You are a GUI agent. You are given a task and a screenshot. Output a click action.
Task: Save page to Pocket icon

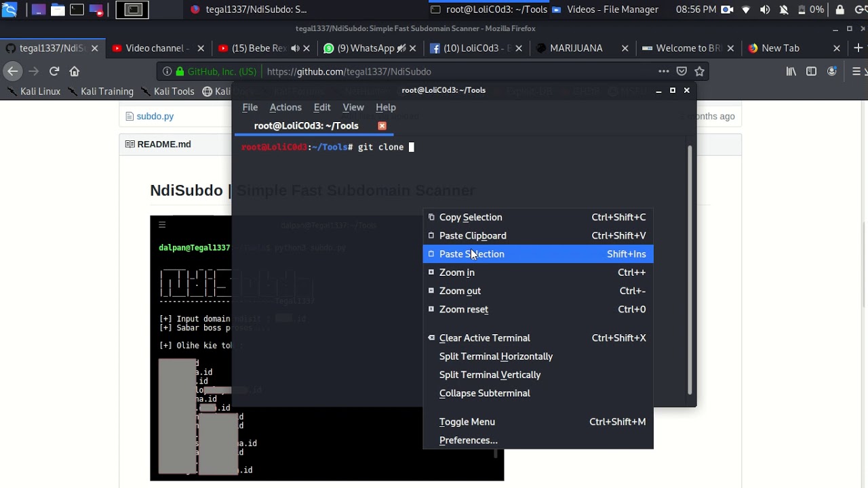tap(682, 71)
